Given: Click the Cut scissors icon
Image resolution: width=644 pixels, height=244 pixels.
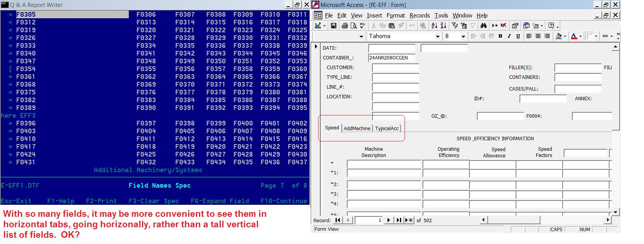Looking at the screenshot, I should pos(374,26).
